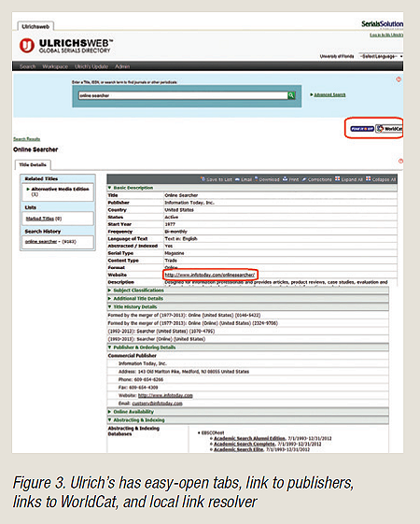Open Academic Search Elite link
Screen dimensions: 420x524
pos(239,450)
